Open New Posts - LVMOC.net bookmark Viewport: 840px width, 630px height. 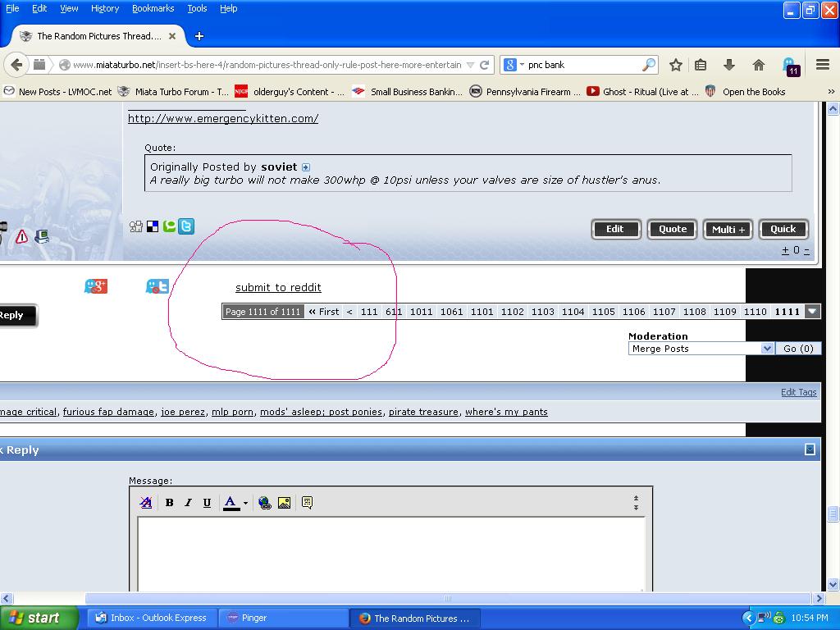58,92
